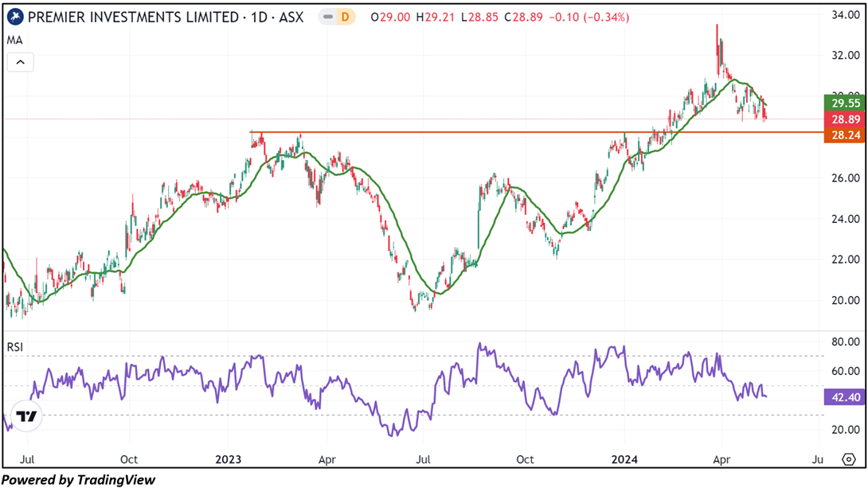Open chart settings gear icon at the time axis corner
This screenshot has width=868, height=488.
coord(849,459)
